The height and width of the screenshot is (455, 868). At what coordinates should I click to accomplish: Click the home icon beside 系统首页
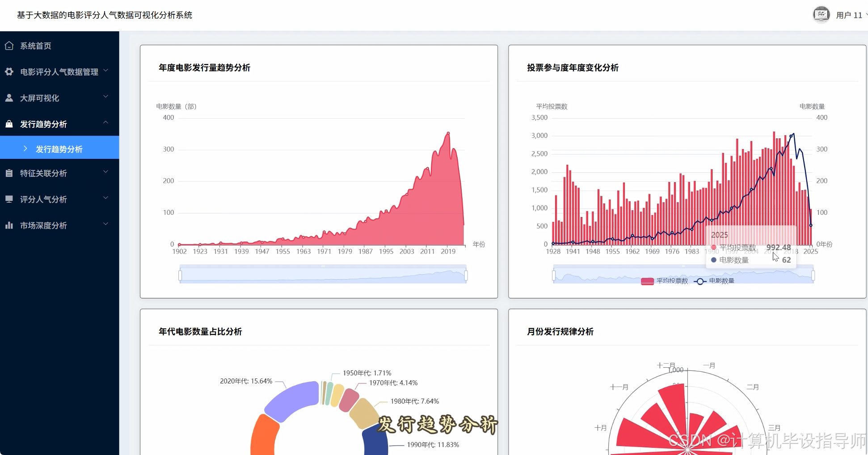(x=9, y=46)
